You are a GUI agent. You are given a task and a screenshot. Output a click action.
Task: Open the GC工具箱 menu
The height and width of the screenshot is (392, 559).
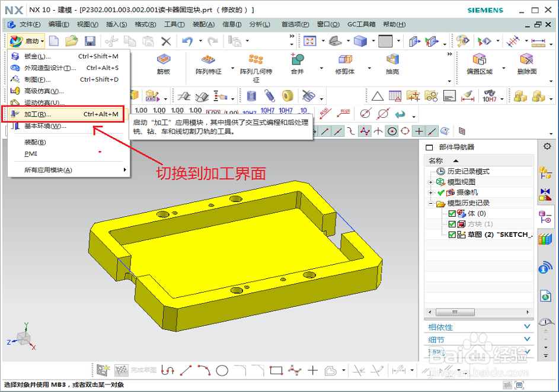click(x=362, y=24)
